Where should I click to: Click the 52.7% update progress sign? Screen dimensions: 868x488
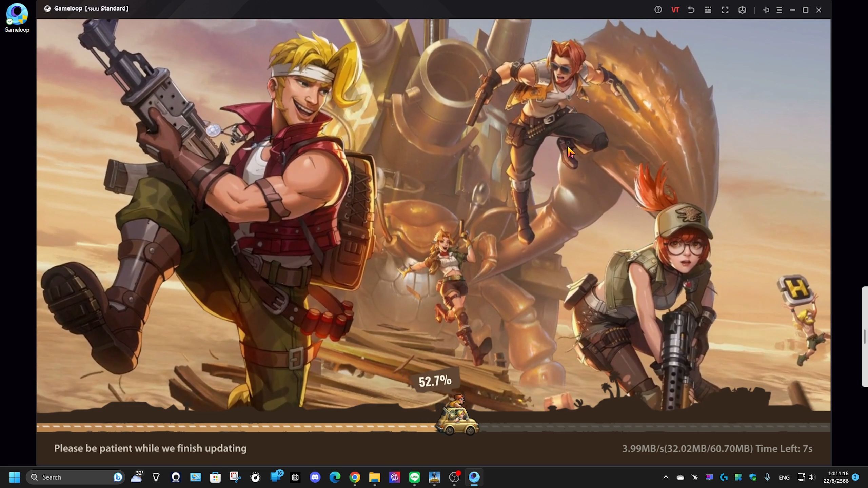(x=435, y=381)
